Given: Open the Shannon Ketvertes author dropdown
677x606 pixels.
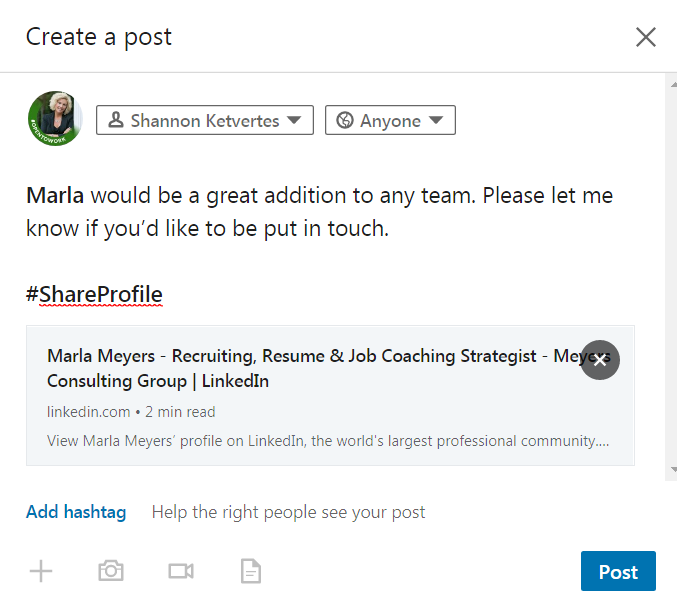Looking at the screenshot, I should (x=205, y=120).
